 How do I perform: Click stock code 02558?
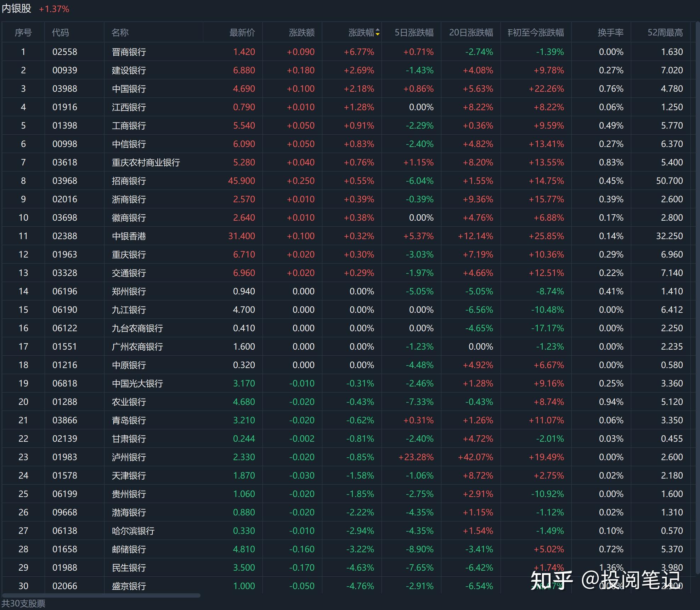pos(65,52)
